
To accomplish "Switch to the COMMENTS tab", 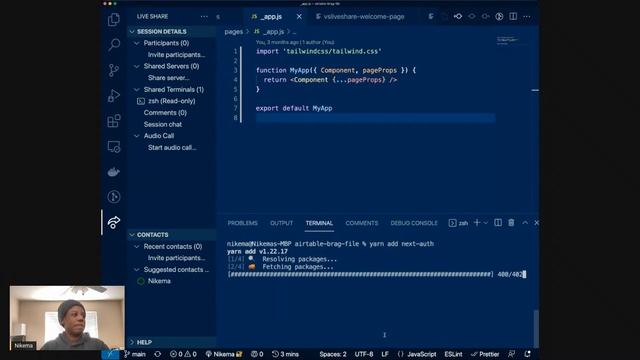I will [362, 223].
